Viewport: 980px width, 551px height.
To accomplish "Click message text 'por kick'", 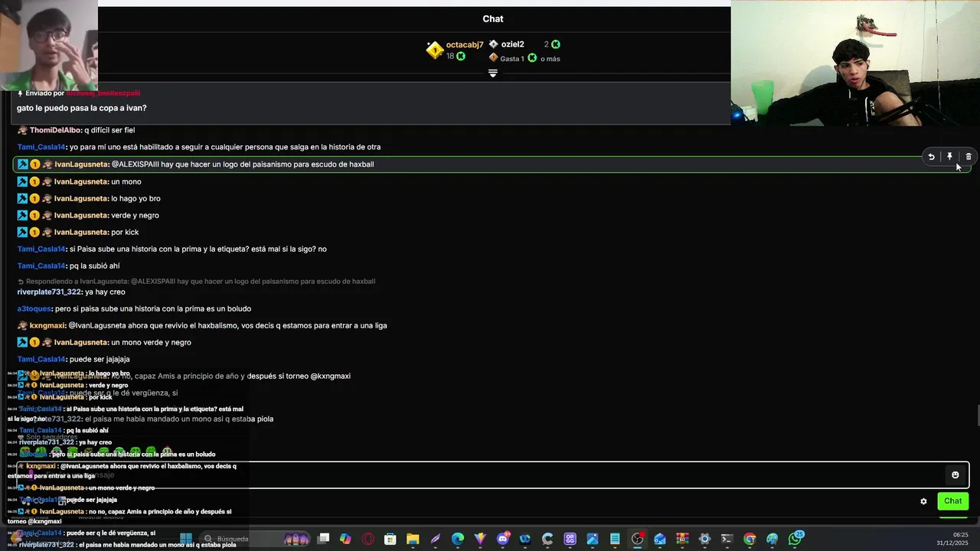I will click(125, 232).
